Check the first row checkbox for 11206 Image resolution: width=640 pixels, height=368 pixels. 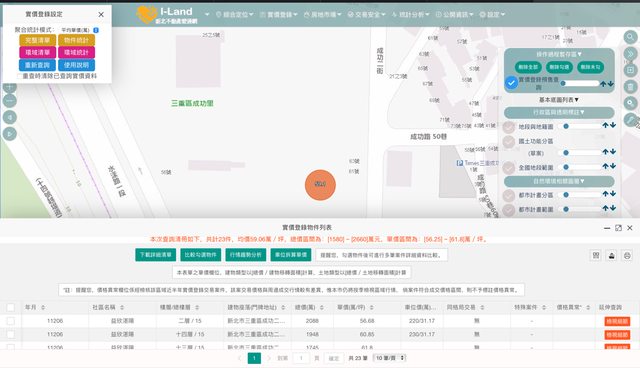11,321
